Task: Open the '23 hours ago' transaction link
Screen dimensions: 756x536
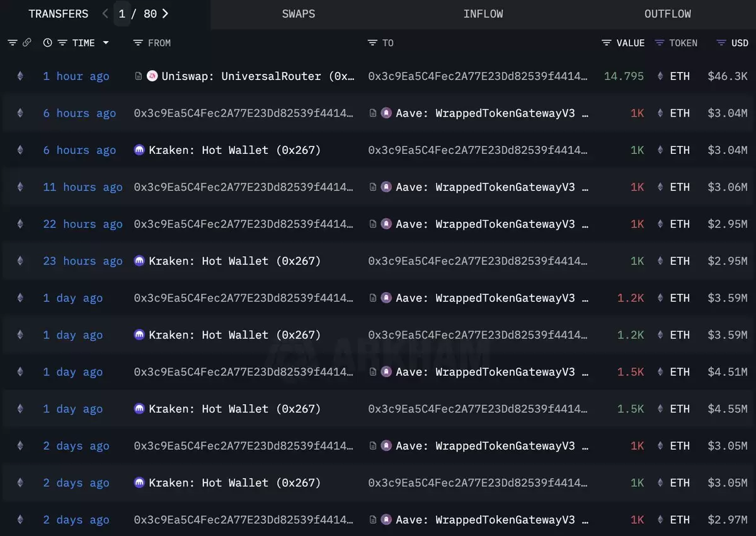Action: click(x=83, y=261)
